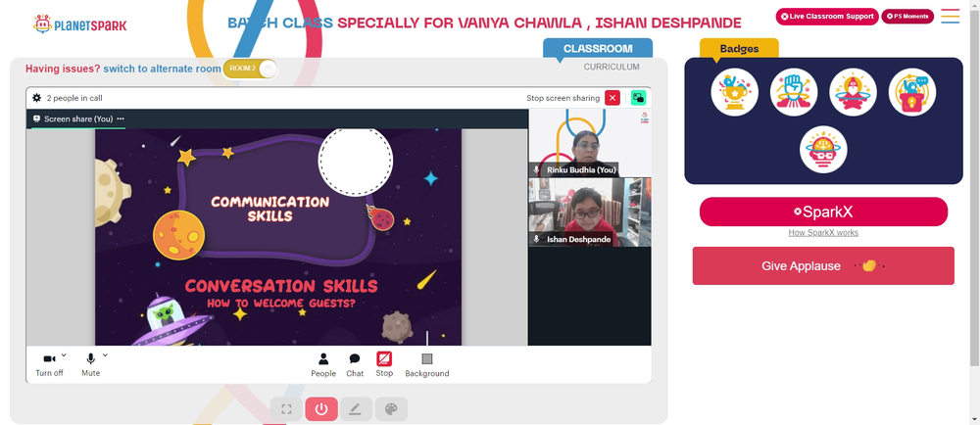Click the 'Stop screen sharing' label
Screen dimensions: 980x425
tap(563, 98)
